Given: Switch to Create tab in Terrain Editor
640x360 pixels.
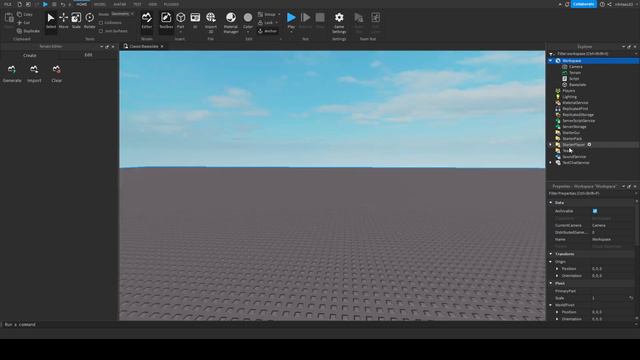Looking at the screenshot, I should point(30,55).
